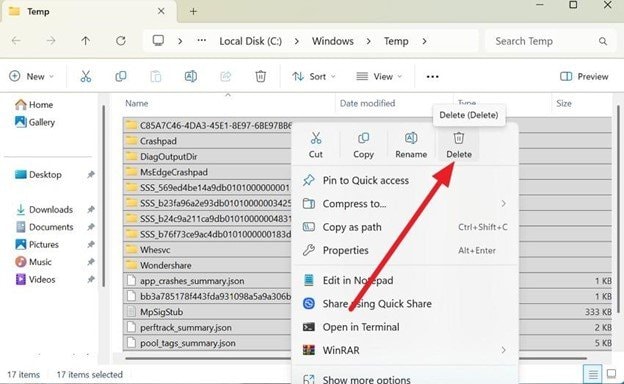Screen dimensions: 624x384
Task: Open the New dropdown
Action: click(x=31, y=76)
